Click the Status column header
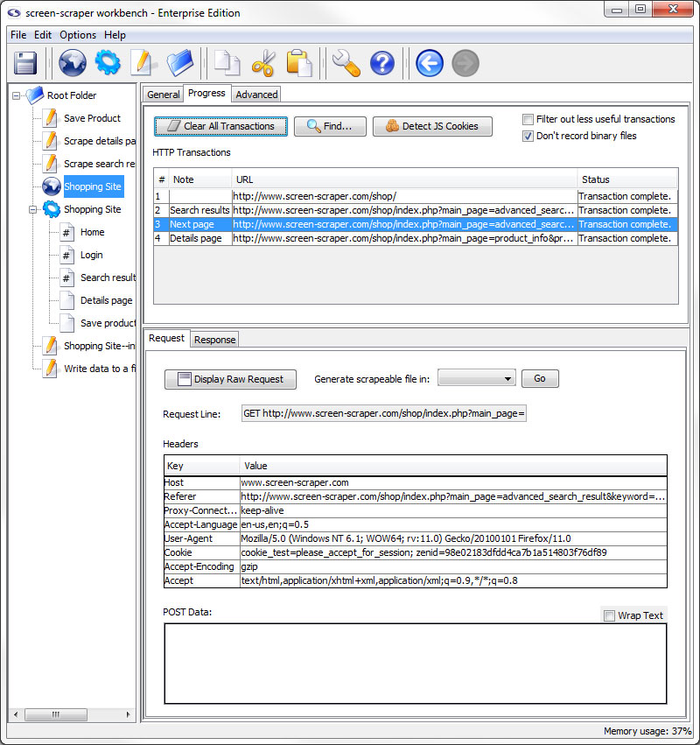Viewport: 700px width, 745px height. pyautogui.click(x=628, y=179)
